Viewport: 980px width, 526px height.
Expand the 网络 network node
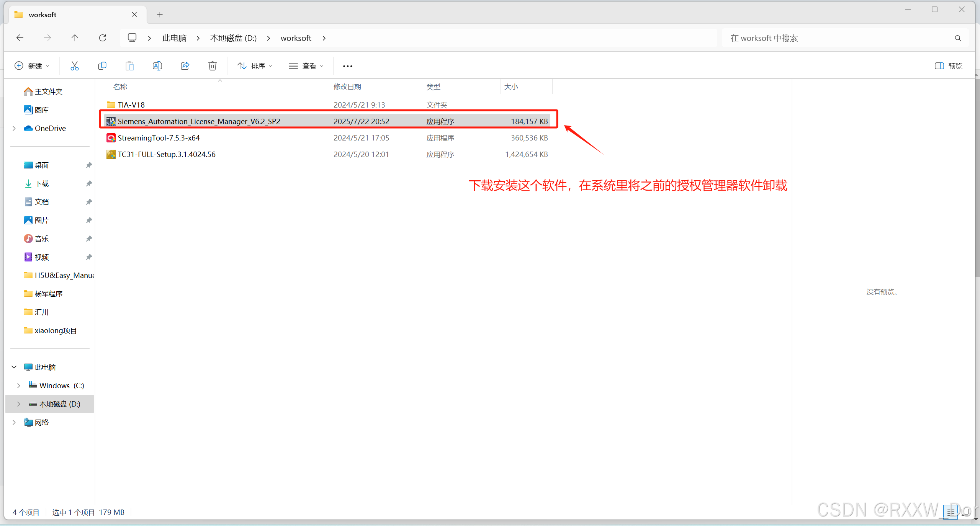pyautogui.click(x=14, y=422)
